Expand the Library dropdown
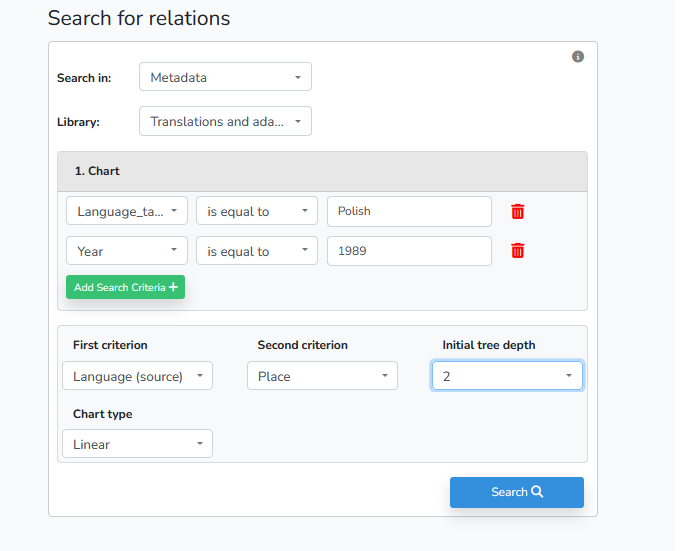The image size is (682, 551). coord(225,122)
